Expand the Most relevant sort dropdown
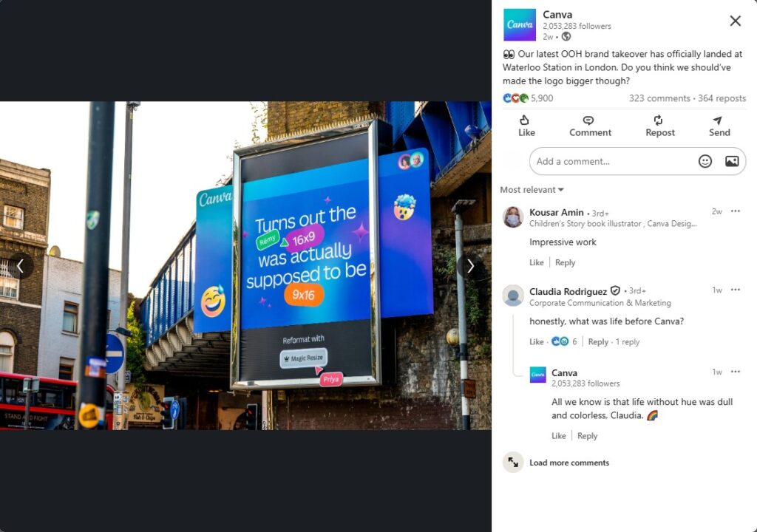 tap(532, 190)
